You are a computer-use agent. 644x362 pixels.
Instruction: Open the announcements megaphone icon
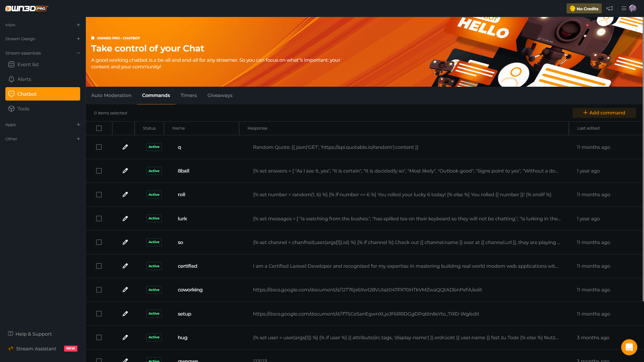click(x=609, y=8)
